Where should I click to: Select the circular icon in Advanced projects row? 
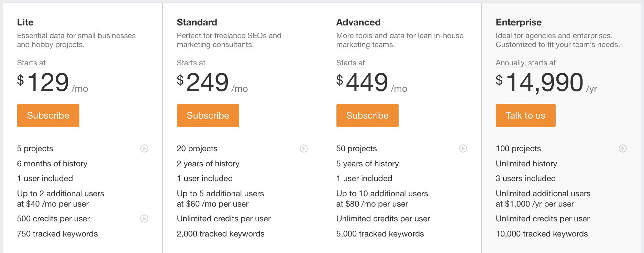(x=463, y=148)
